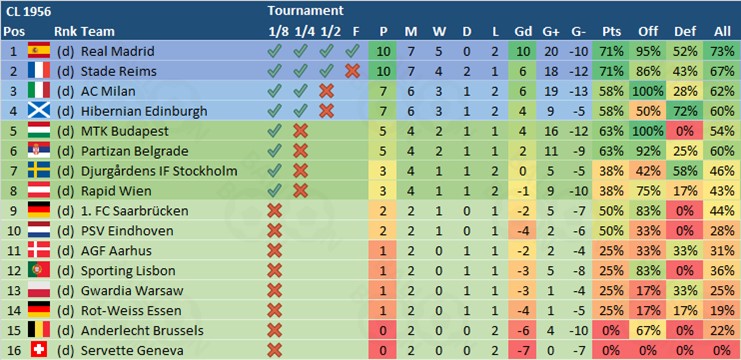The width and height of the screenshot is (741, 360).
Task: Click the Portugal flag by Sporting Lisbon
Action: coord(39,271)
